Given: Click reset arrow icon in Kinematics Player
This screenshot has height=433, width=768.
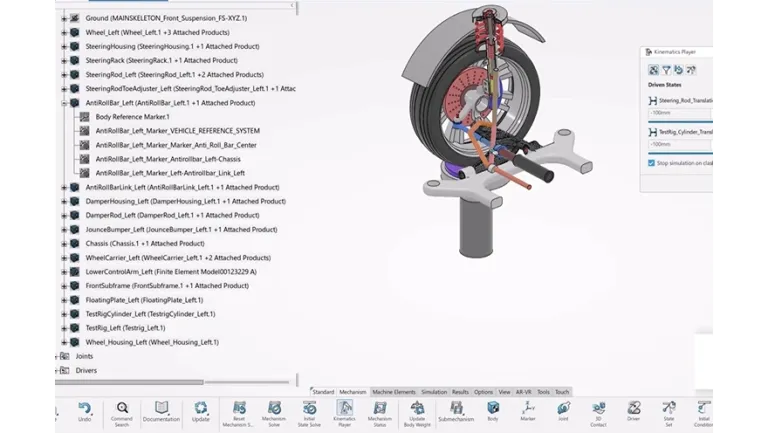Looking at the screenshot, I should [678, 70].
